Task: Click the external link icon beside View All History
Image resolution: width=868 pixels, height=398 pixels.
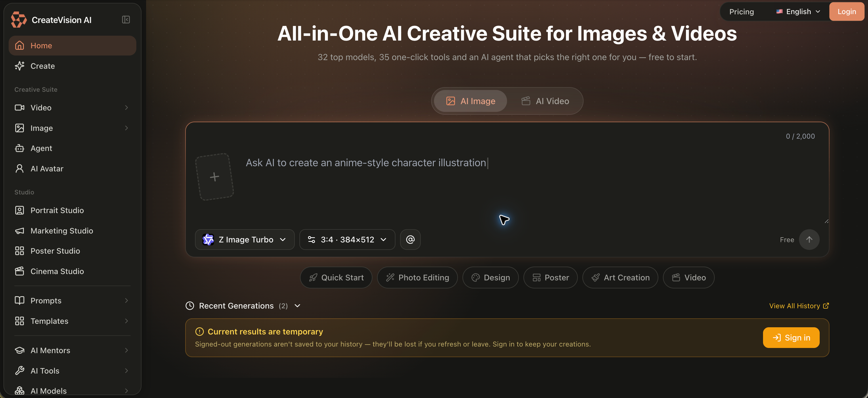Action: [825, 306]
